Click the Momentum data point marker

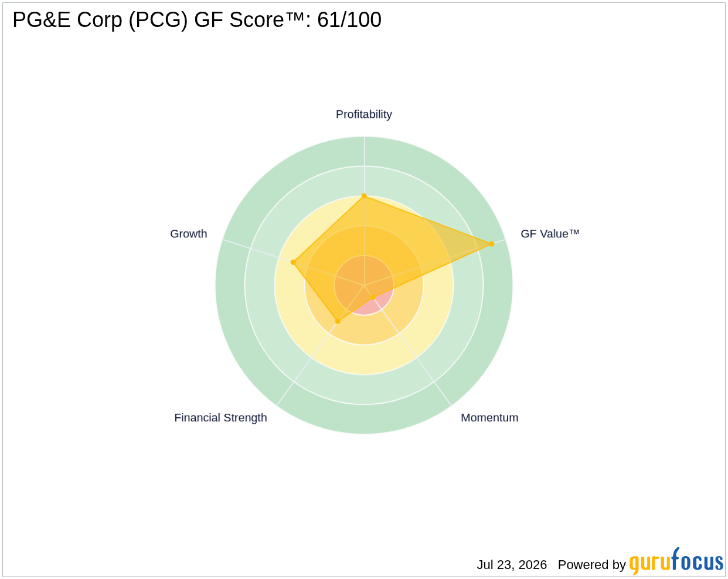pyautogui.click(x=372, y=297)
